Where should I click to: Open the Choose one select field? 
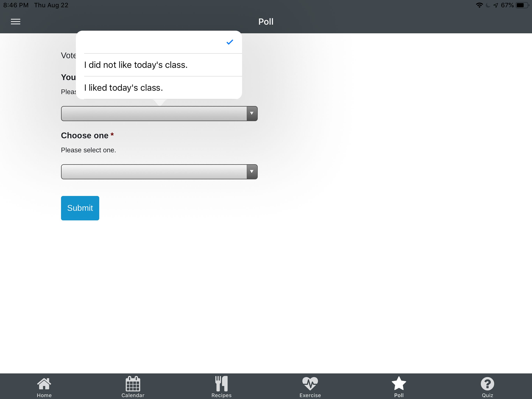pos(154,172)
